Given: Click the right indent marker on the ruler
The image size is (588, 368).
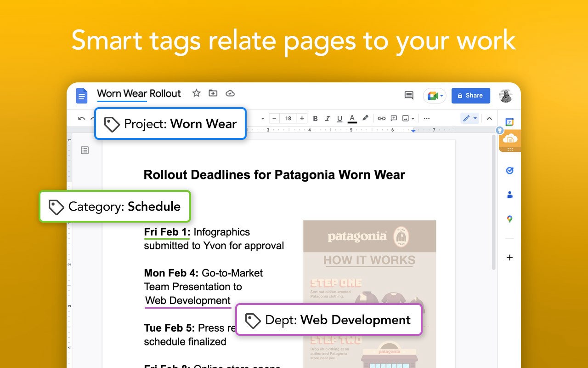Looking at the screenshot, I should pos(413,131).
